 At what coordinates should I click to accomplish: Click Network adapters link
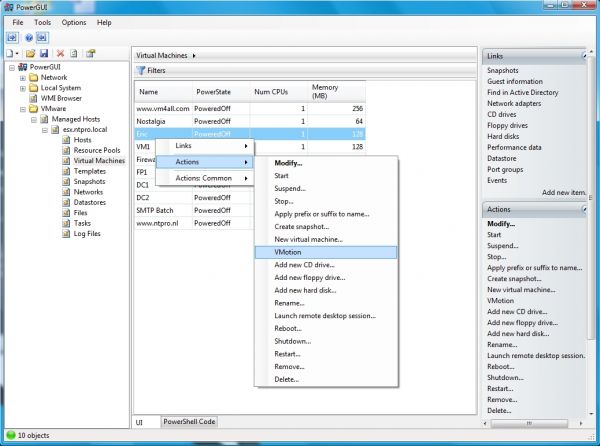514,103
